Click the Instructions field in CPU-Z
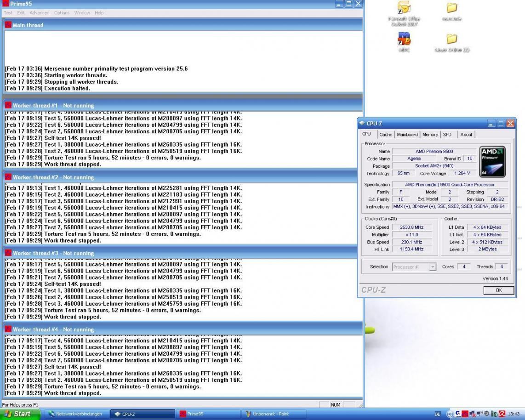525x420 pixels. point(450,206)
